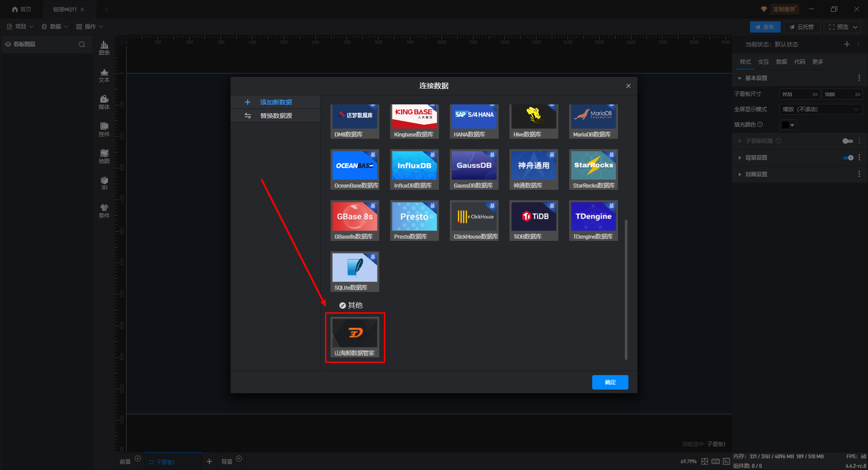Open the 控件 controls components panel
868x470 pixels.
tap(104, 129)
